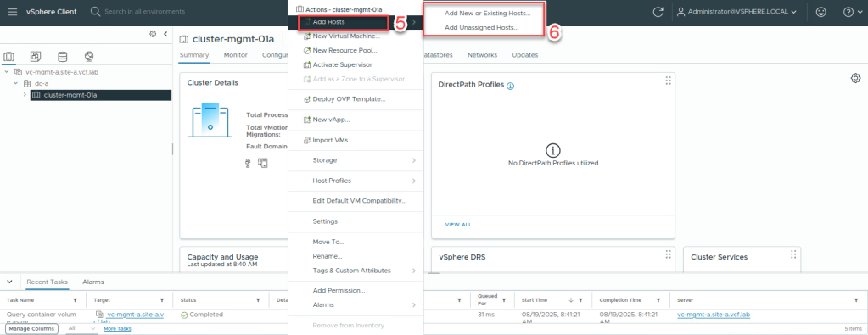Select Deploy OVF Template menu entry

tap(349, 99)
